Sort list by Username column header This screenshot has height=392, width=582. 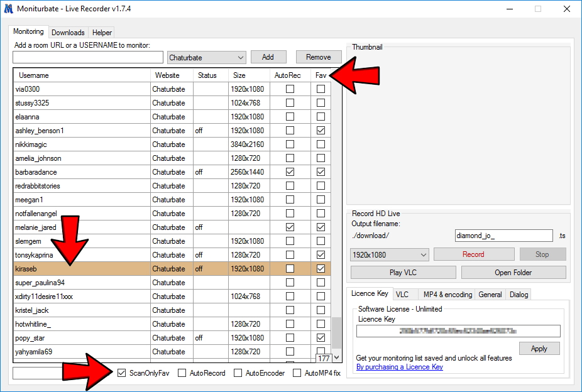tap(82, 75)
